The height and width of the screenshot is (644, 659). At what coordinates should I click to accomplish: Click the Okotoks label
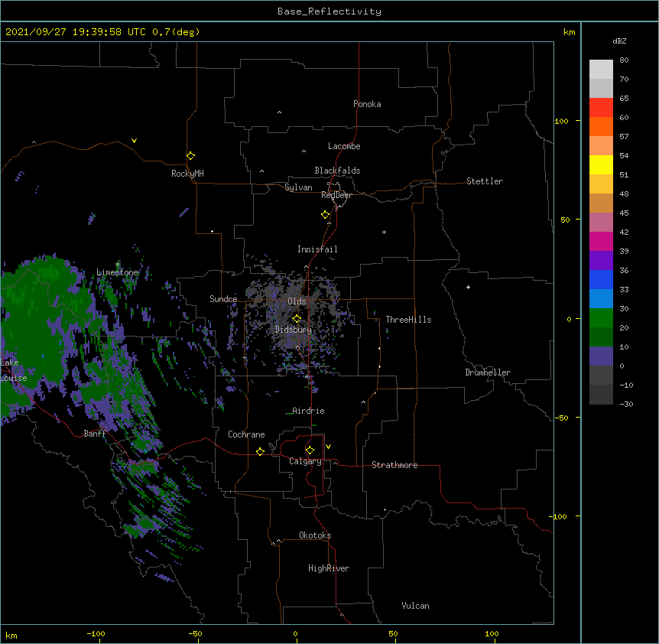click(x=315, y=535)
